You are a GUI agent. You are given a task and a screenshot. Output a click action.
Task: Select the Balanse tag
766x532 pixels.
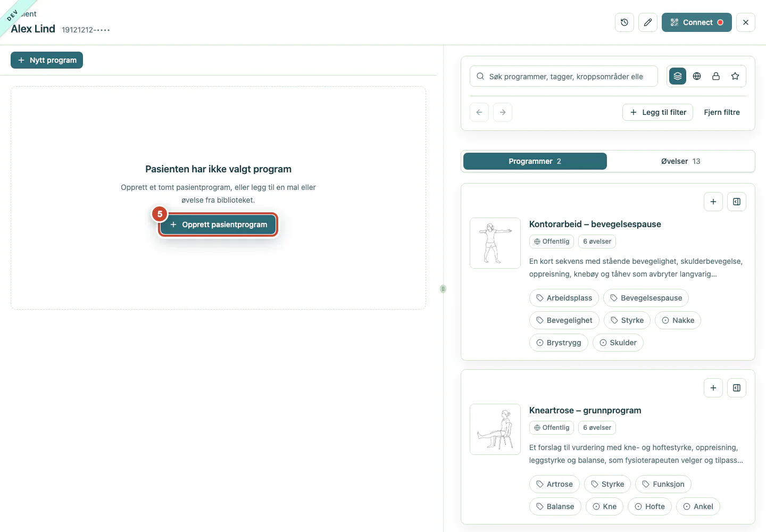click(x=555, y=506)
